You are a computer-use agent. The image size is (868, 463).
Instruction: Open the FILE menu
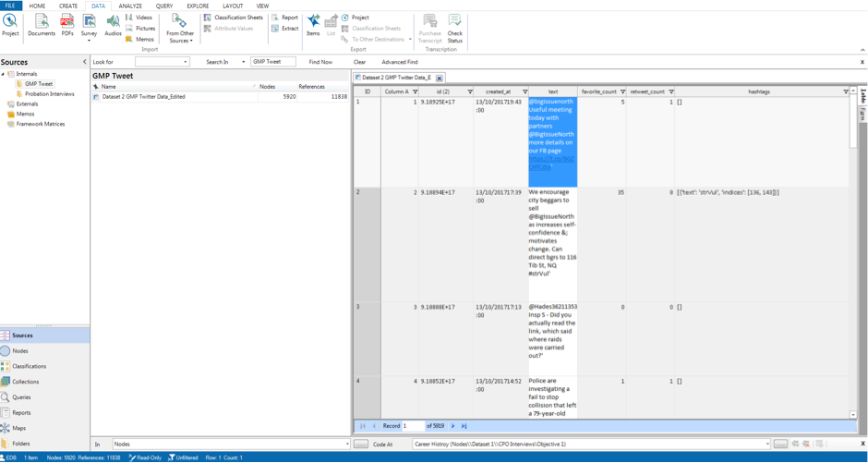tap(11, 6)
